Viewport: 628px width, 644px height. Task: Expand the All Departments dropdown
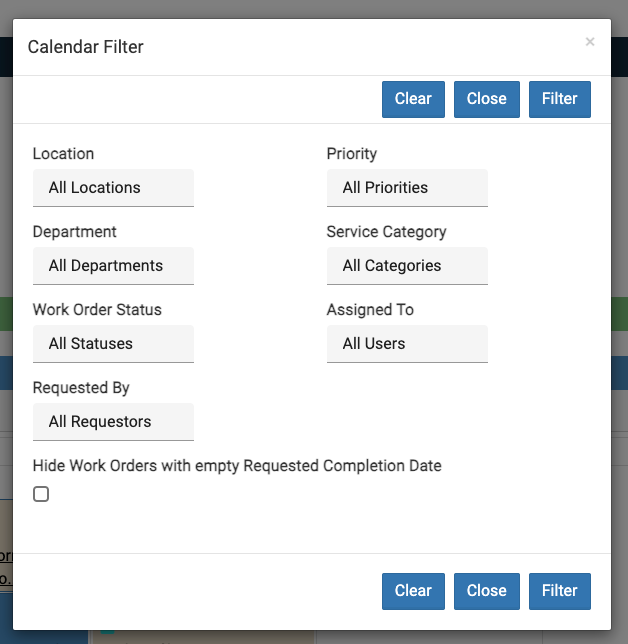[113, 266]
